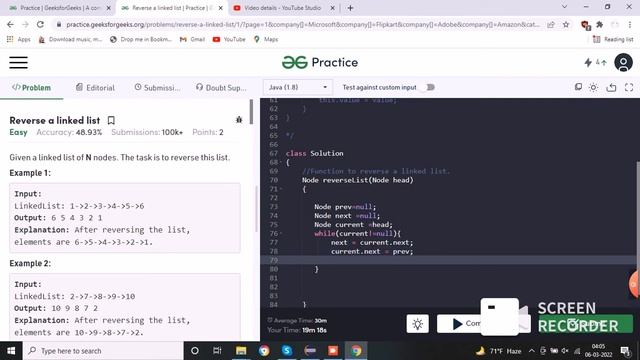The height and width of the screenshot is (360, 640).
Task: Open File Explorer from taskbar
Action: 241,351
